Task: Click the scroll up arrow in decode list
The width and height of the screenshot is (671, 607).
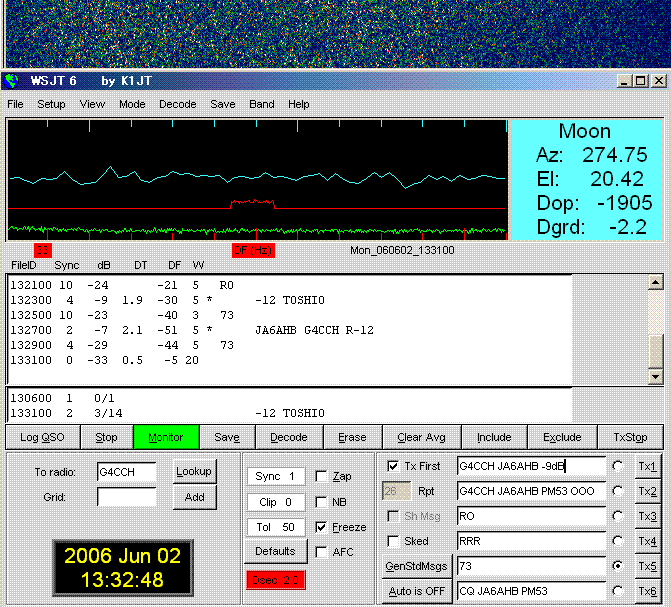Action: pyautogui.click(x=656, y=283)
